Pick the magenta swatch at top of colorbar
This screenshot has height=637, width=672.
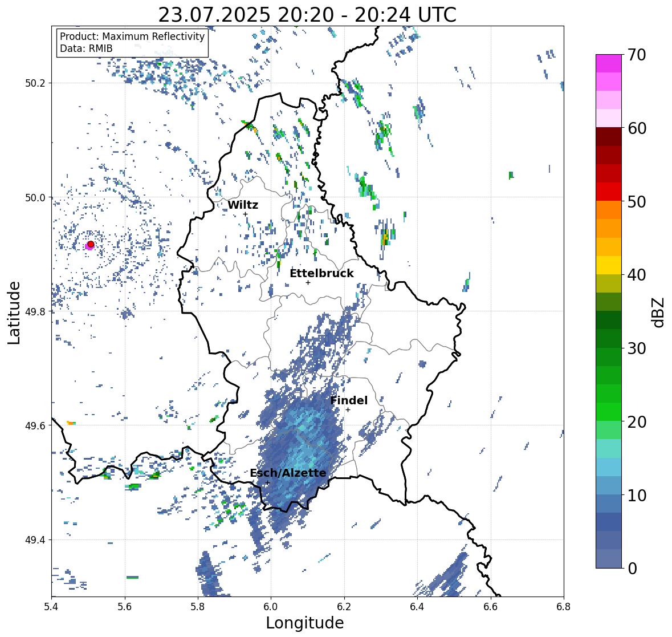[x=609, y=63]
